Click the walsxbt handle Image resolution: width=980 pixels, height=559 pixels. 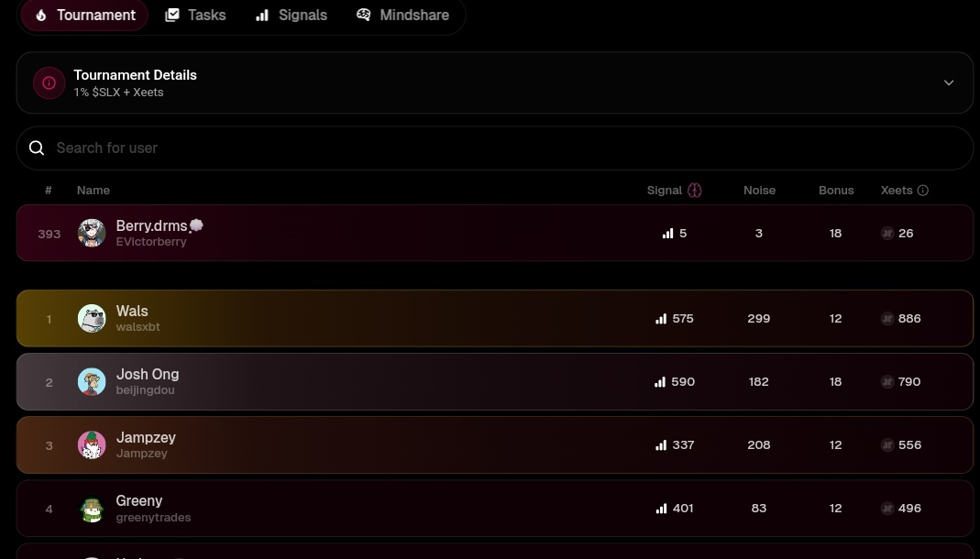(x=138, y=327)
